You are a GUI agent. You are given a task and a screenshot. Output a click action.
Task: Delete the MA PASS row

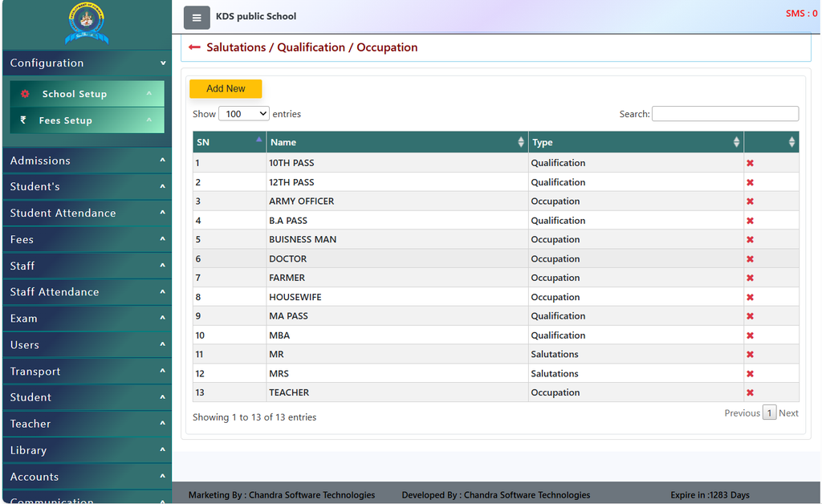[x=750, y=316]
